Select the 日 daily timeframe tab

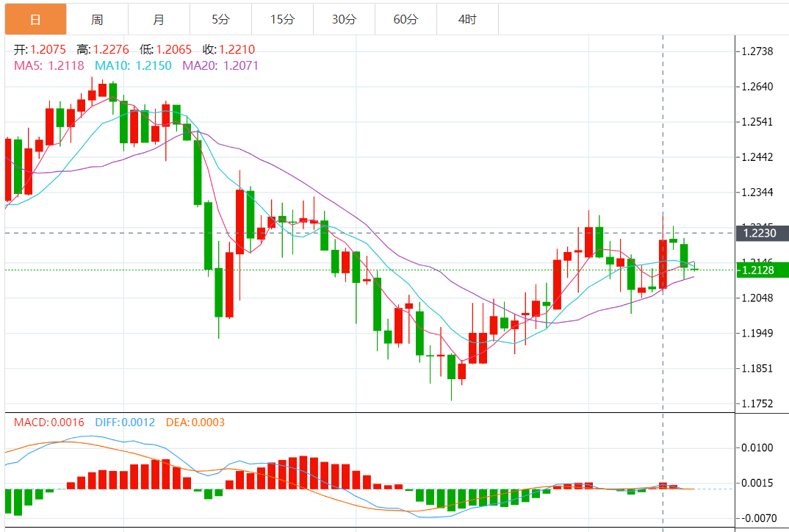(36, 20)
